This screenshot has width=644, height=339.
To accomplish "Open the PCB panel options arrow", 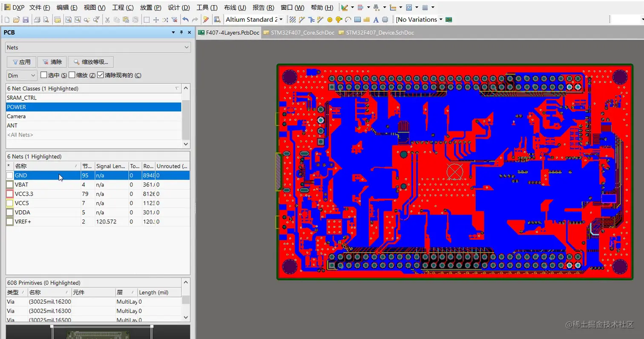I will [x=173, y=32].
